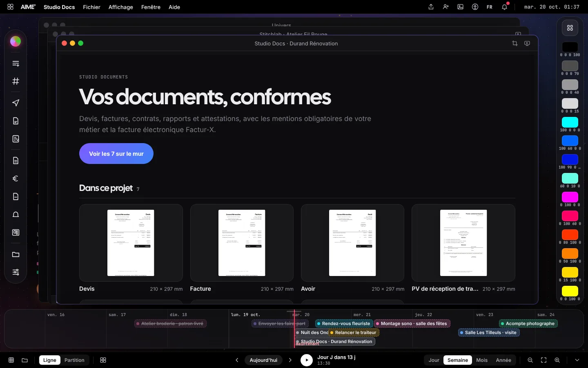Open the Affichage menu
Viewport: 588px width, 368px height.
pyautogui.click(x=121, y=7)
